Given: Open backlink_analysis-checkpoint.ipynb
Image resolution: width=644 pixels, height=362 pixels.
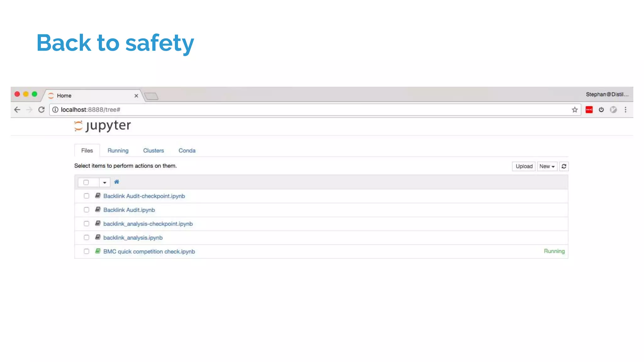Looking at the screenshot, I should point(148,224).
